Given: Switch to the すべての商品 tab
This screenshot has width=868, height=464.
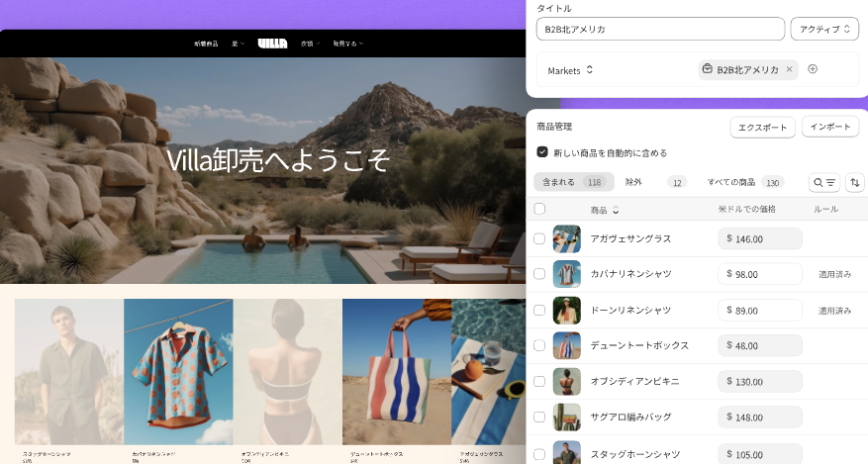Looking at the screenshot, I should 730,182.
